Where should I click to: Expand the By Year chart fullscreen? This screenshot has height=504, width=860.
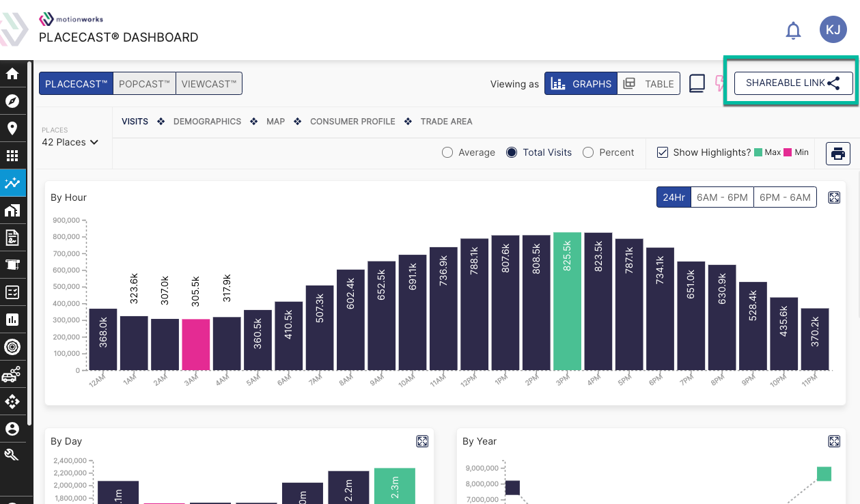coord(834,441)
